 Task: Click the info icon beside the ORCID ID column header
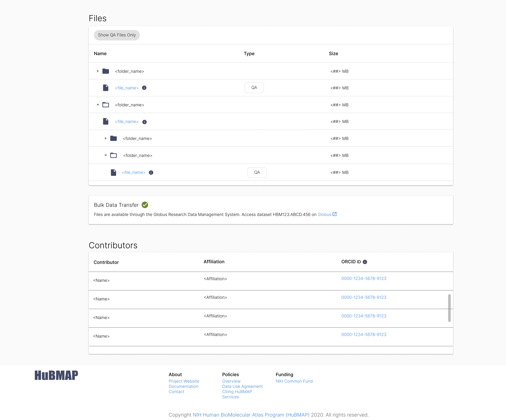tap(365, 262)
